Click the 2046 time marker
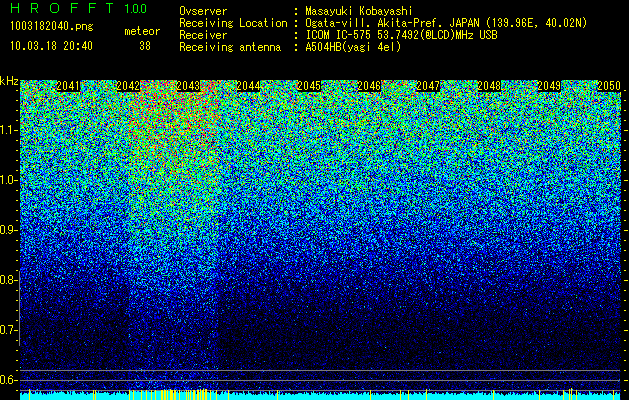Viewport: 629px width, 400px height. (x=369, y=86)
